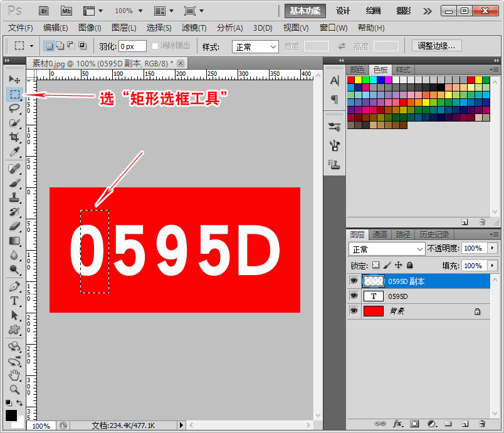Open the 滤镜(T) menu
Viewport: 504px width, 433px height.
point(194,28)
